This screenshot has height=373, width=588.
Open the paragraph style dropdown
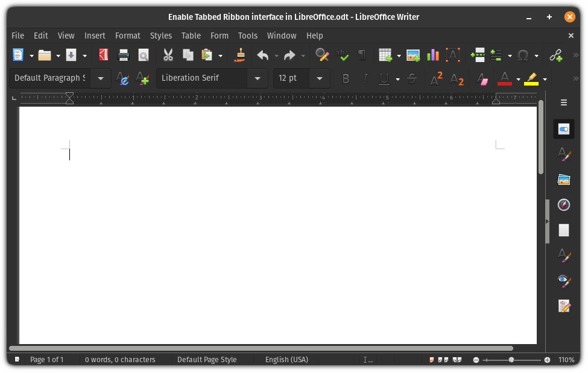pos(101,78)
